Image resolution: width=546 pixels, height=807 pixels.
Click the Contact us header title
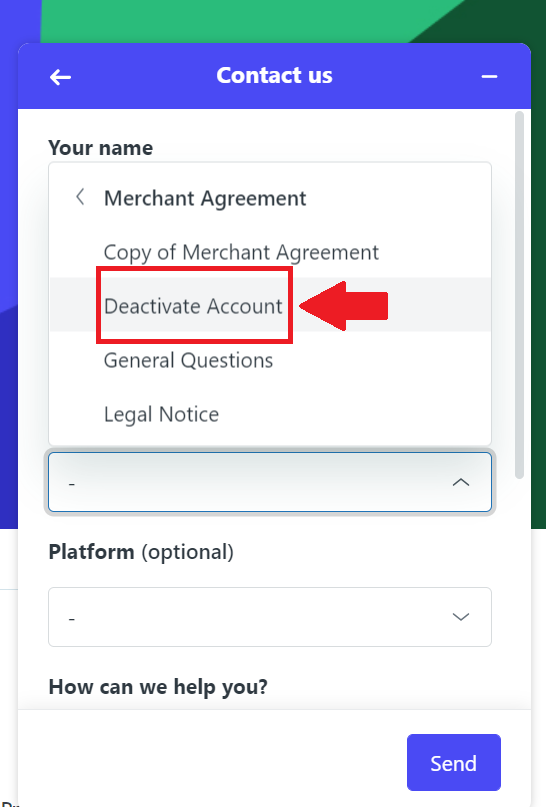coord(274,75)
